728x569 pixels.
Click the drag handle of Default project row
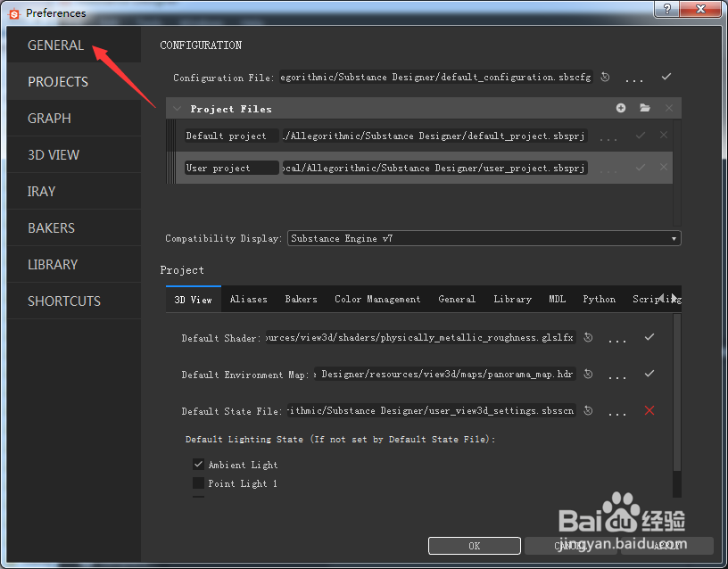[171, 136]
